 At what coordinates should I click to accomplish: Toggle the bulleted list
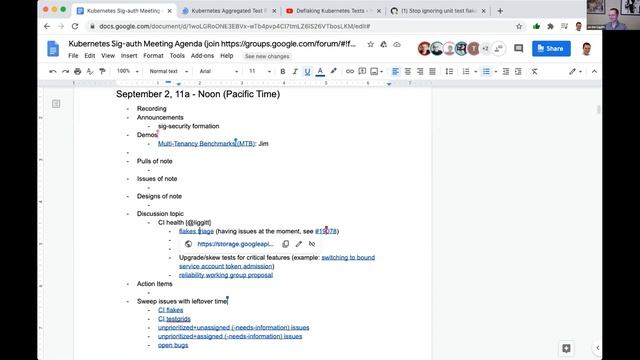486,71
